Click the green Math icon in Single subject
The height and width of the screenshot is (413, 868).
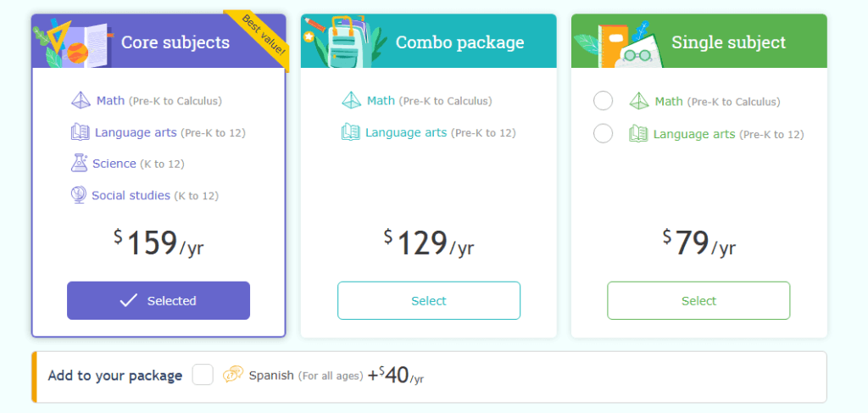coord(638,102)
